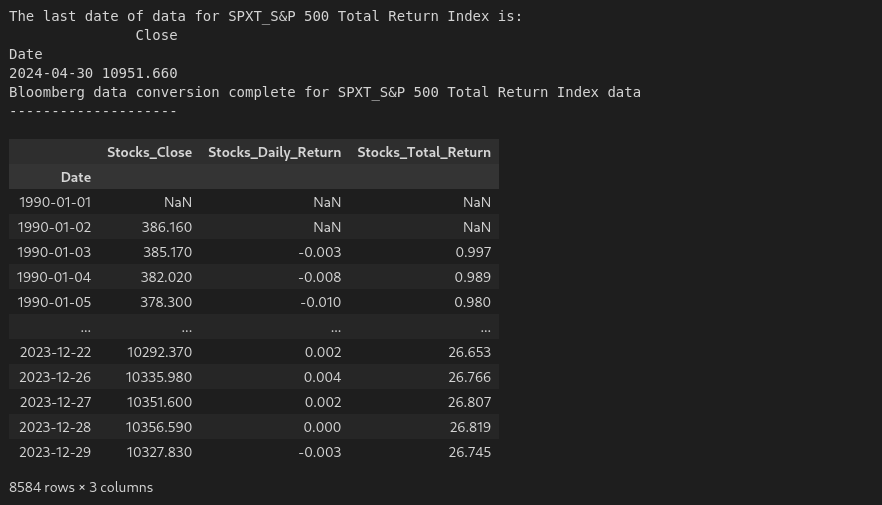
Task: Select the 2023-12-22 row date
Action: point(55,352)
